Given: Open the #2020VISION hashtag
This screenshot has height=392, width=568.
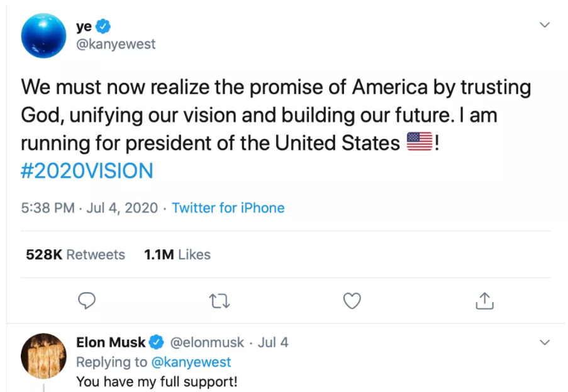Looking at the screenshot, I should pyautogui.click(x=87, y=171).
